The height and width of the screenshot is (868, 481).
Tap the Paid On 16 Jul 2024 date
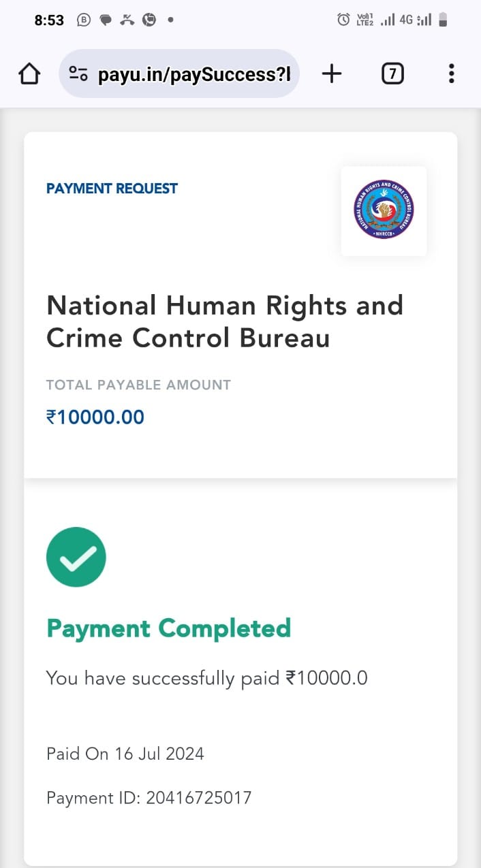point(125,754)
